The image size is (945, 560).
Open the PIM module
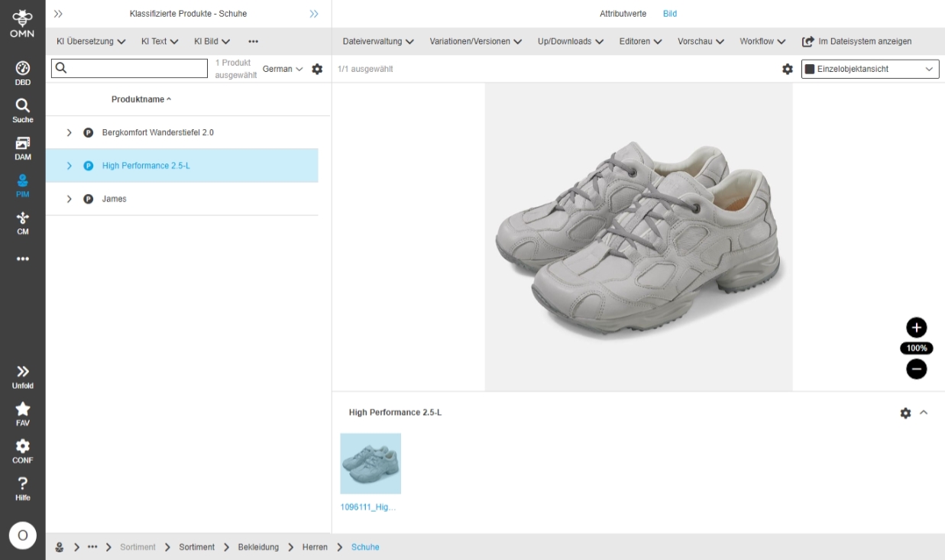22,185
